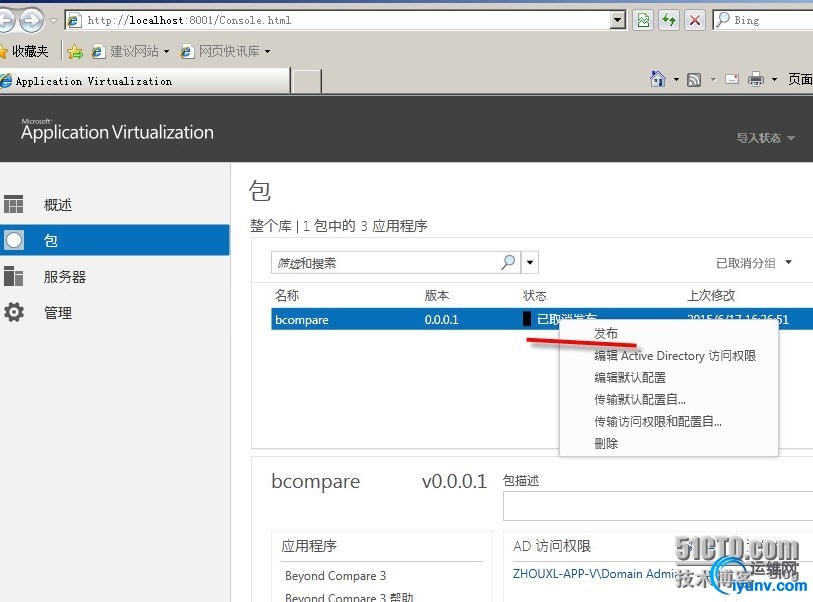Open a new blank browser tab

pos(306,81)
